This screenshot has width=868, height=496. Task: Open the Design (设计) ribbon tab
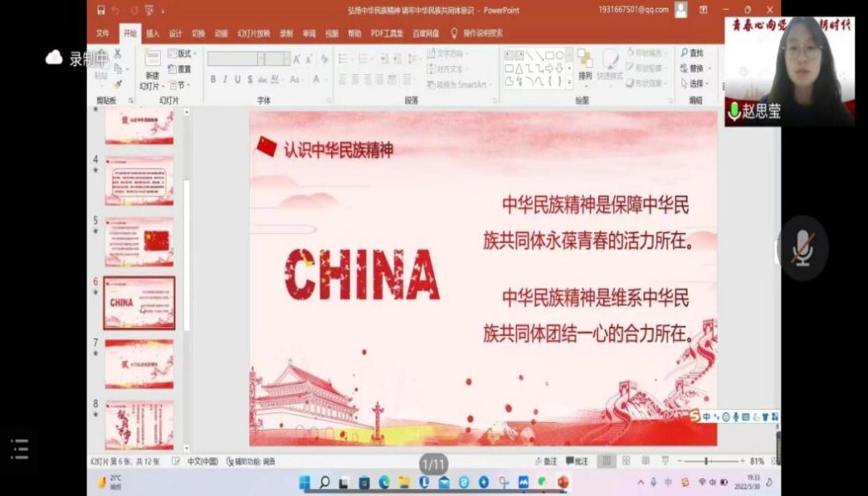pyautogui.click(x=175, y=34)
